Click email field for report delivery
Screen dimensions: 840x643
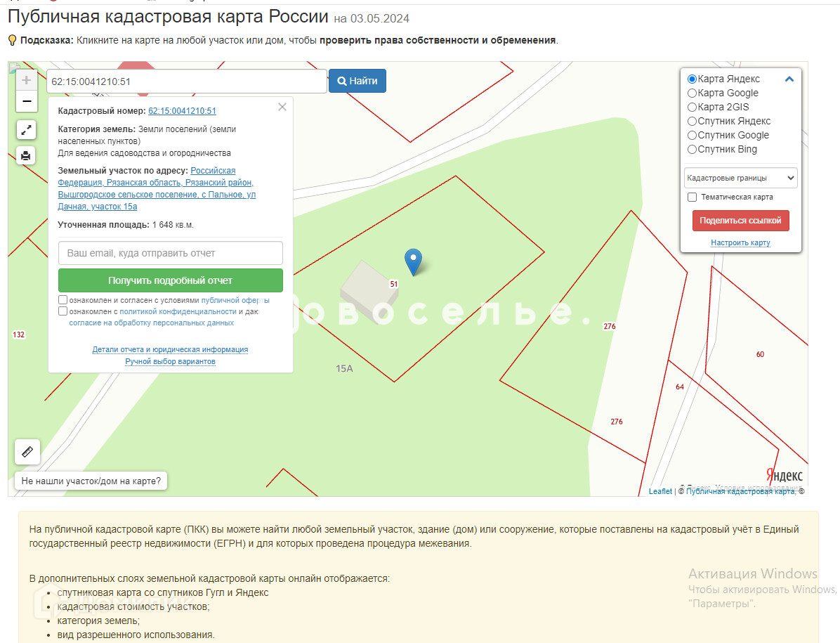tap(171, 253)
